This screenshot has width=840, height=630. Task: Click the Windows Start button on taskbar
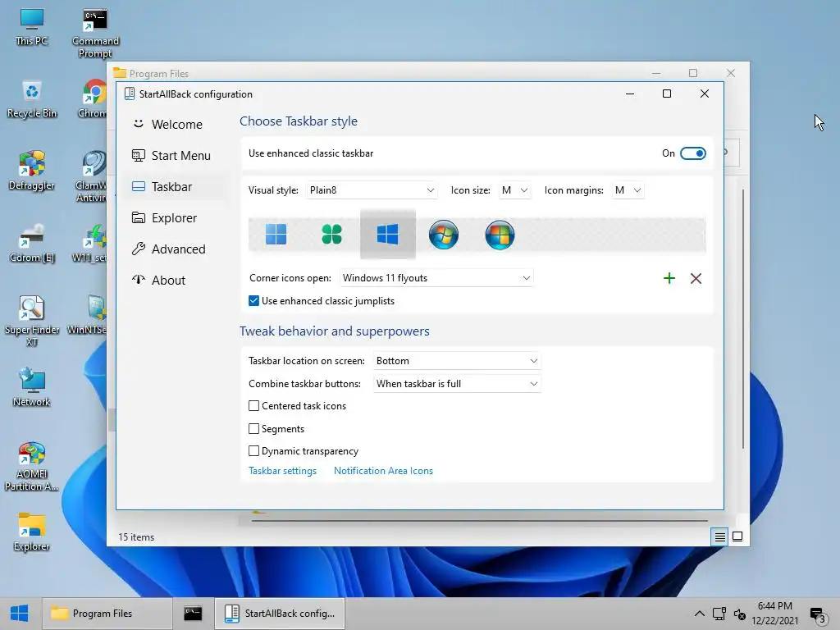pyautogui.click(x=20, y=614)
